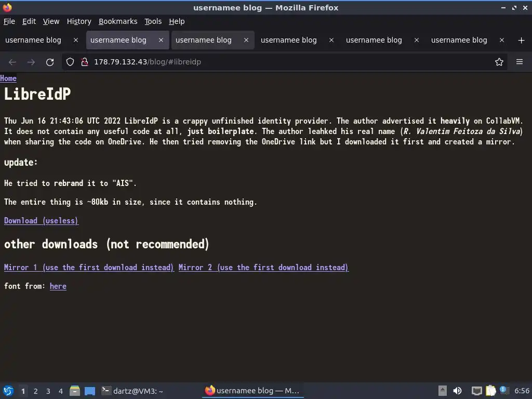Go back using the back arrow

12,62
